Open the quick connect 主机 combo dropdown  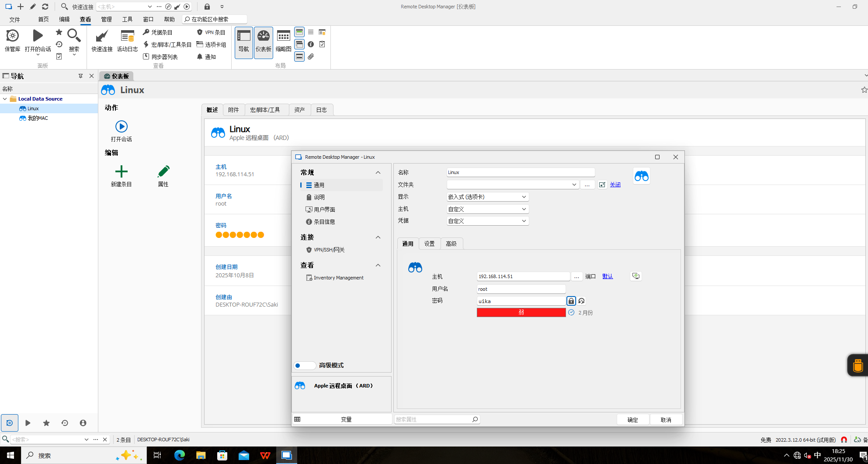[150, 7]
